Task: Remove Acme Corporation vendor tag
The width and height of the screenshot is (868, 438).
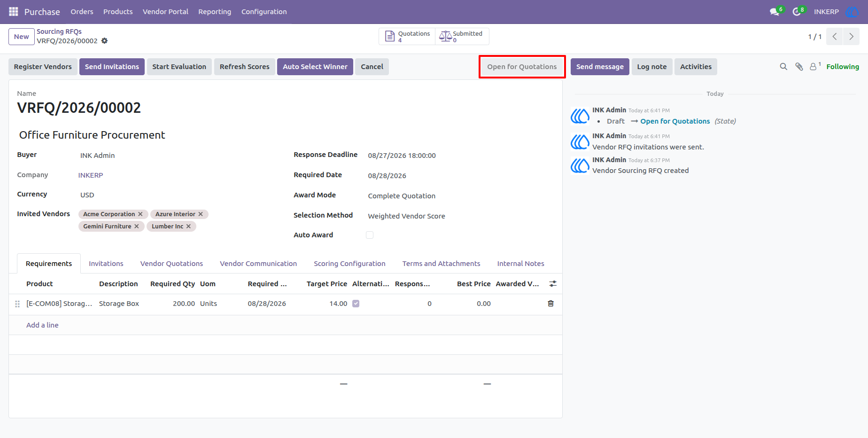Action: (140, 214)
